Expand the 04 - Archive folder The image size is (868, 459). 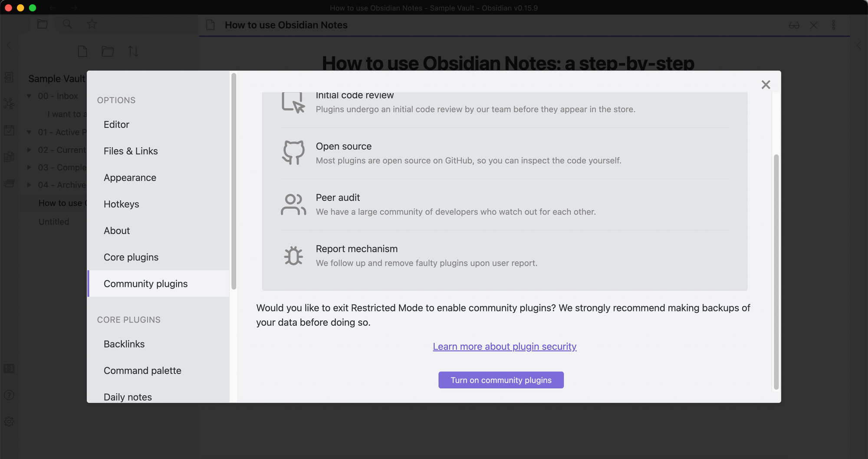tap(29, 185)
